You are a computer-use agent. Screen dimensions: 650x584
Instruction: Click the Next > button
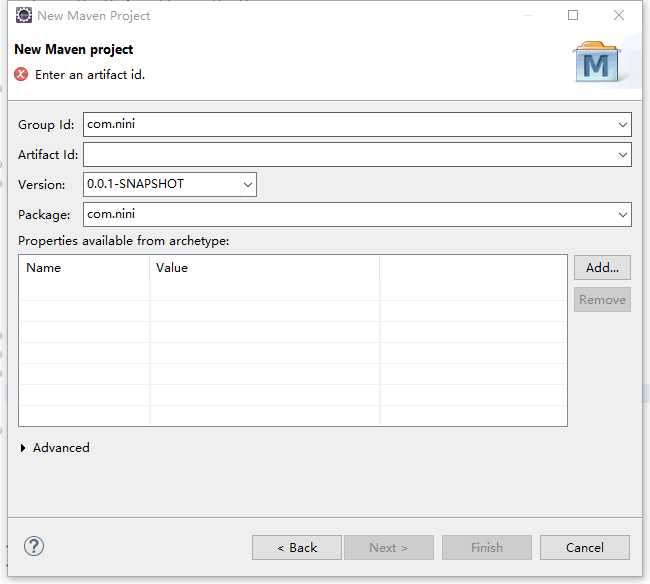tap(389, 548)
